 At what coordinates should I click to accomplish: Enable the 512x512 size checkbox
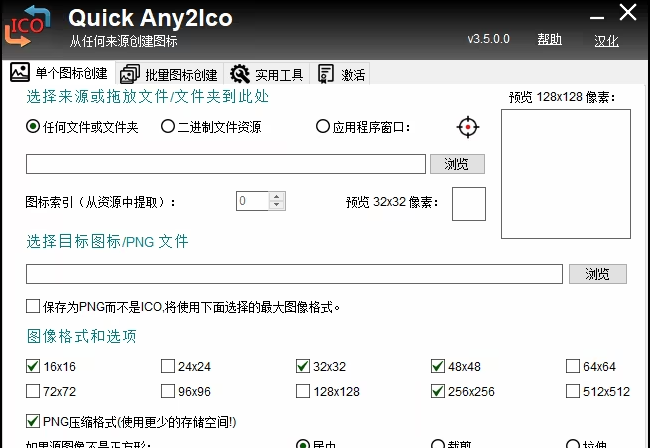pos(573,391)
